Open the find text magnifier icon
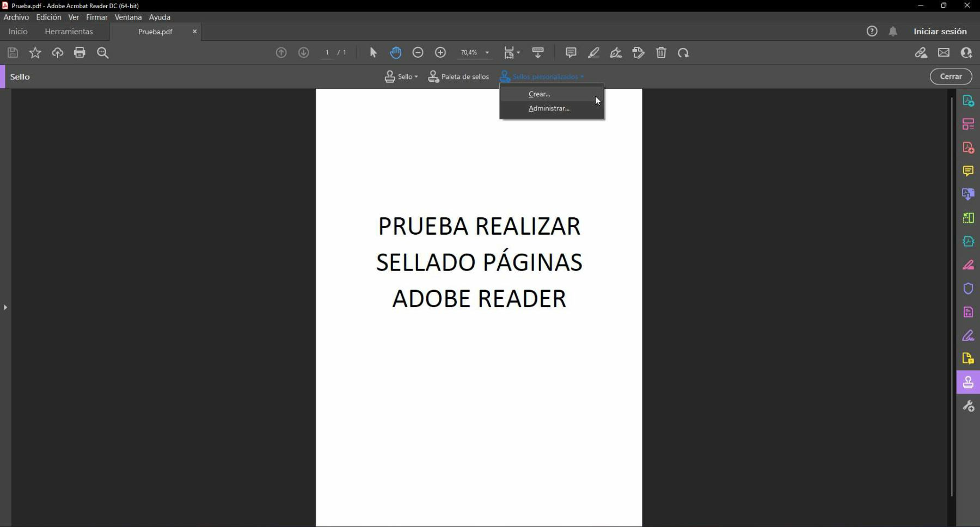This screenshot has width=980, height=527. 102,53
